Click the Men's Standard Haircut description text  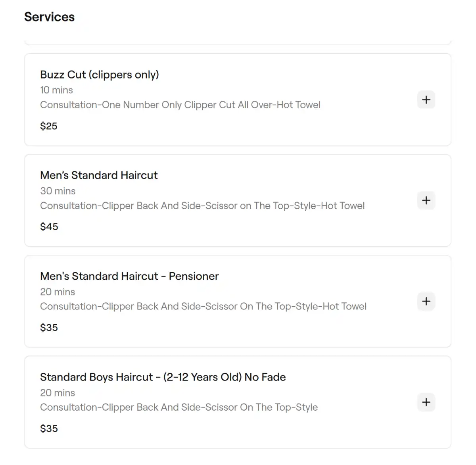pos(202,206)
